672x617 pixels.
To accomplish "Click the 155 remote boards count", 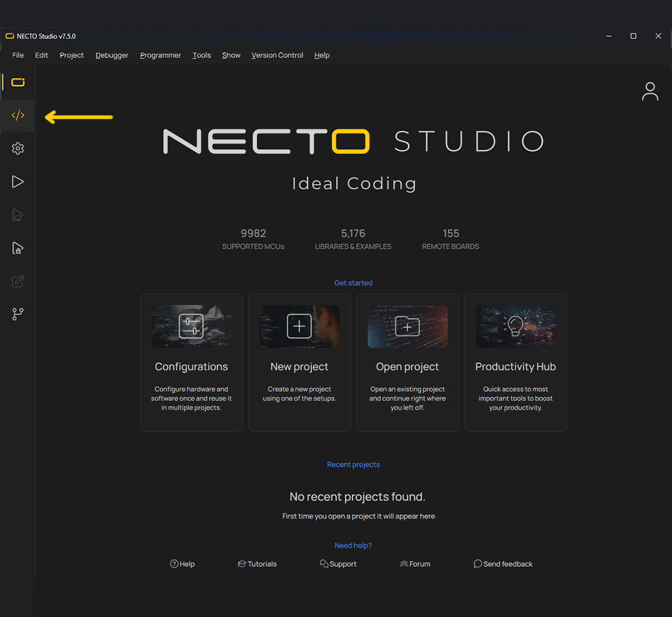I will 451,233.
